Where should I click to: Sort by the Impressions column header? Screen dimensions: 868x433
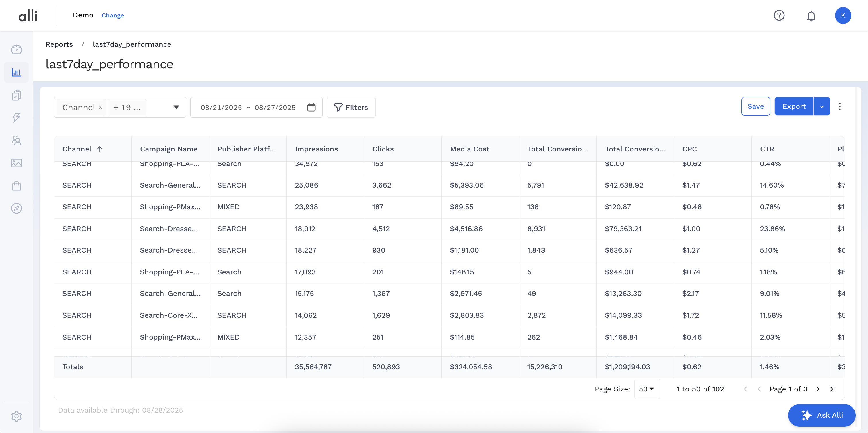click(316, 149)
